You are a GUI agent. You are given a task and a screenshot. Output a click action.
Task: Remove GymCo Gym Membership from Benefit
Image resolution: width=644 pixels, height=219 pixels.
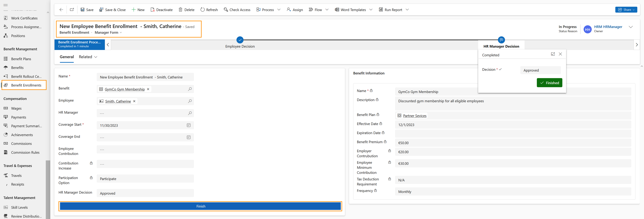click(148, 89)
